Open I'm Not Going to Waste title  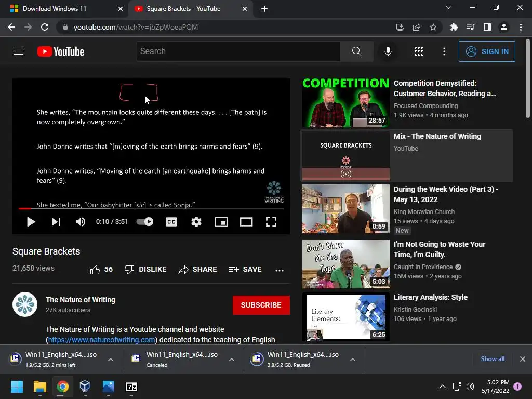(440, 249)
